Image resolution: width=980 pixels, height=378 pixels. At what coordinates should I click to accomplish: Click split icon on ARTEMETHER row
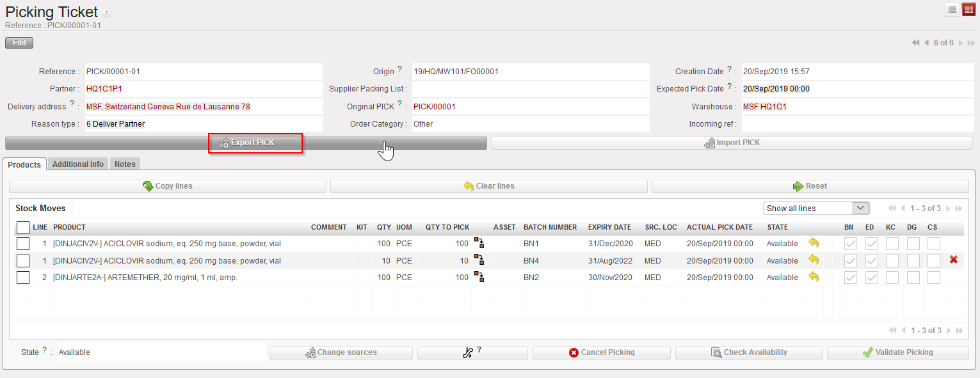click(x=479, y=277)
